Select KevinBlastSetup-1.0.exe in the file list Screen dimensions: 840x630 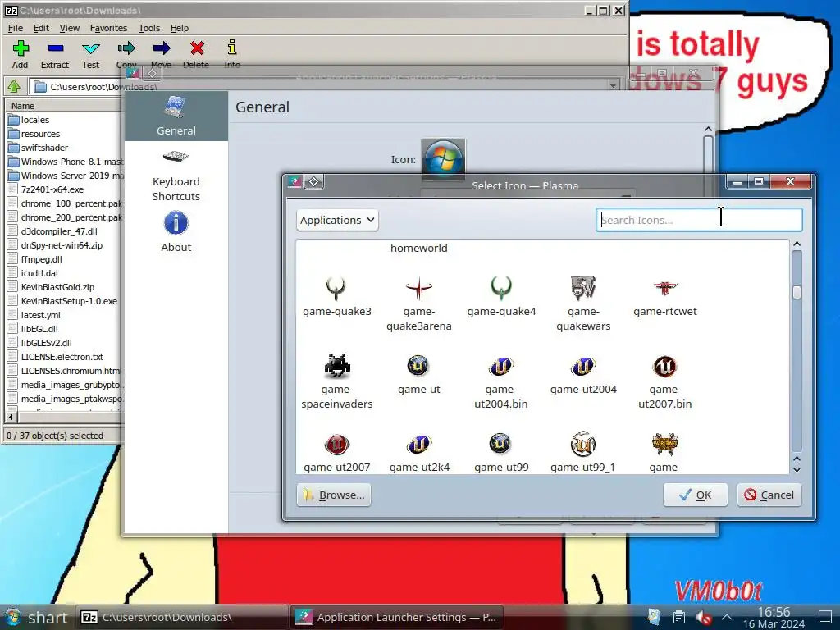click(69, 301)
